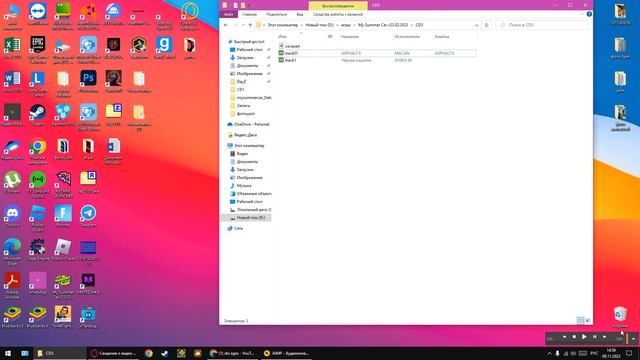
Task: Open the Recycle Bin on desktop
Action: tap(620, 317)
